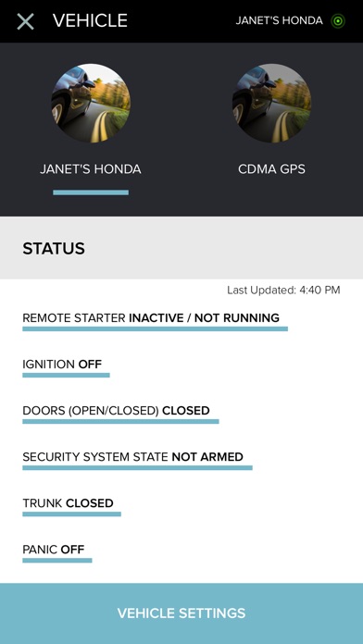This screenshot has height=644, width=363.
Task: Switch to the JANET'S HONDA label tab
Action: (x=91, y=169)
